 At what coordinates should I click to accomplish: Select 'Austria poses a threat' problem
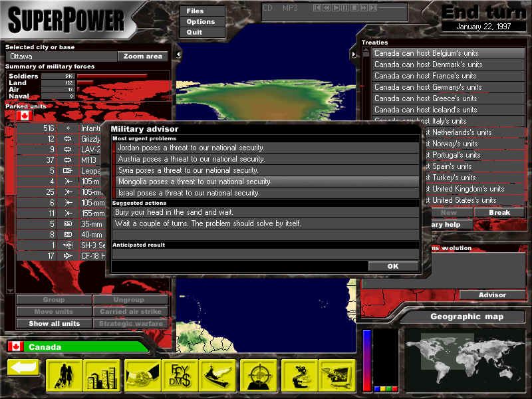point(267,159)
